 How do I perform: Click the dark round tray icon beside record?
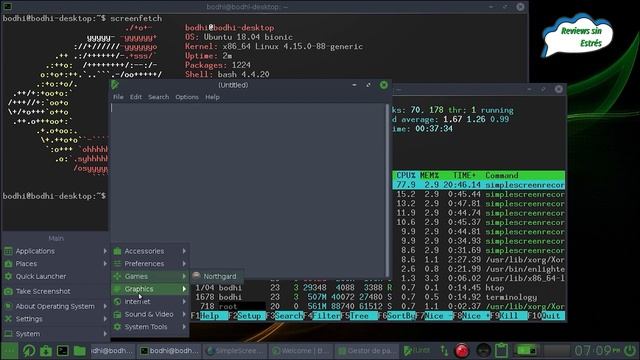(483, 351)
